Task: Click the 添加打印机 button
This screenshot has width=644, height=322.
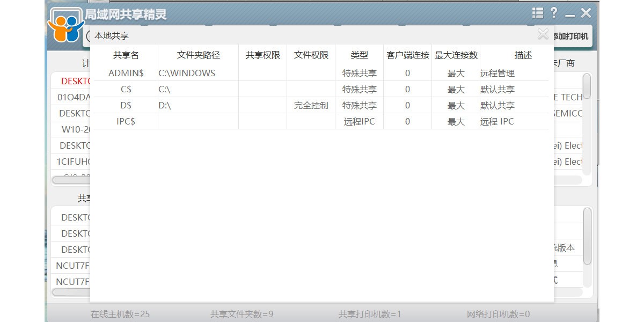Action: pyautogui.click(x=570, y=35)
